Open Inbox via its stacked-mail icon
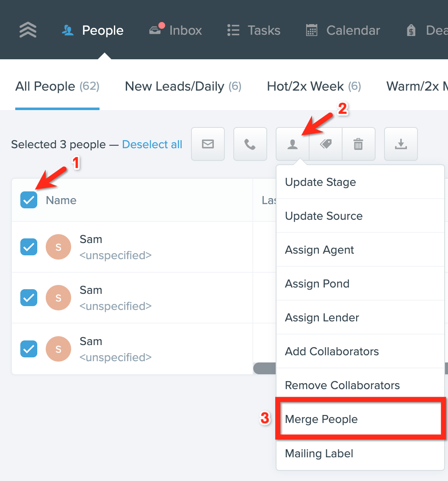 156,30
